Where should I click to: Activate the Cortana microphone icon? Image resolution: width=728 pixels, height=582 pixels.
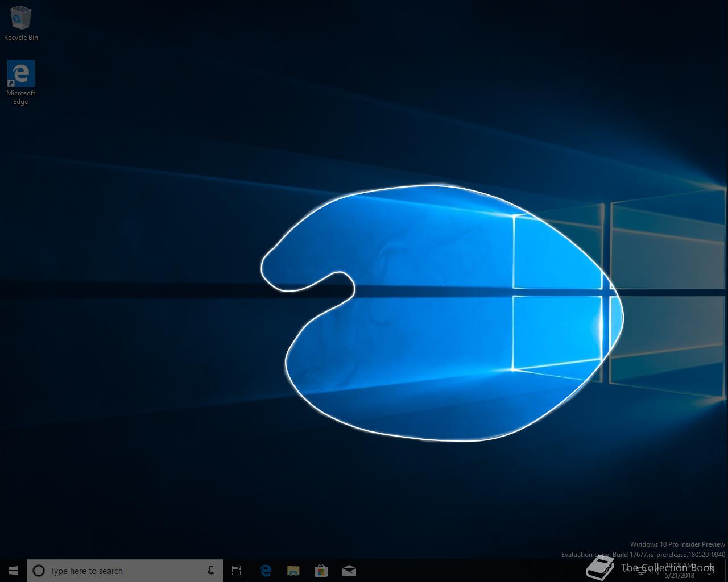coord(211,571)
